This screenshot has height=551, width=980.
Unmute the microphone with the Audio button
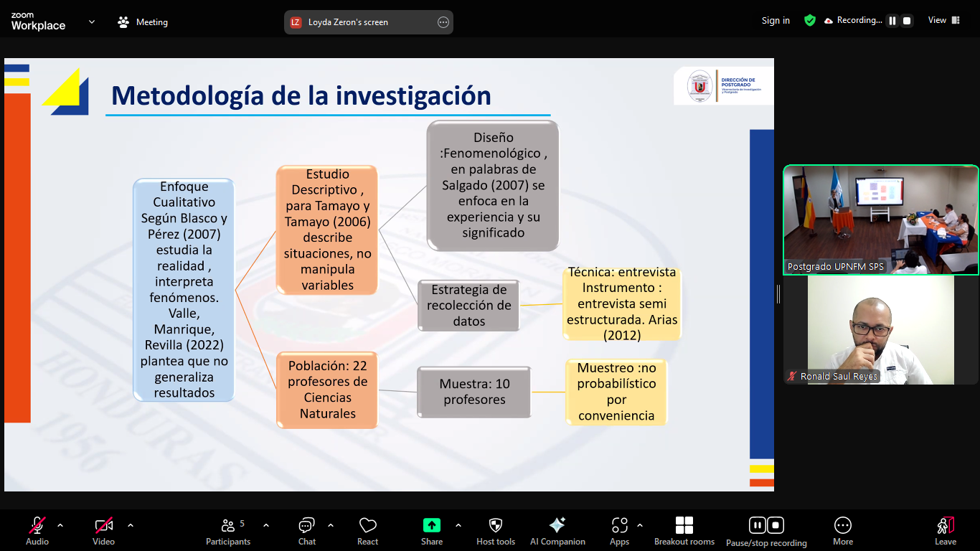click(37, 531)
